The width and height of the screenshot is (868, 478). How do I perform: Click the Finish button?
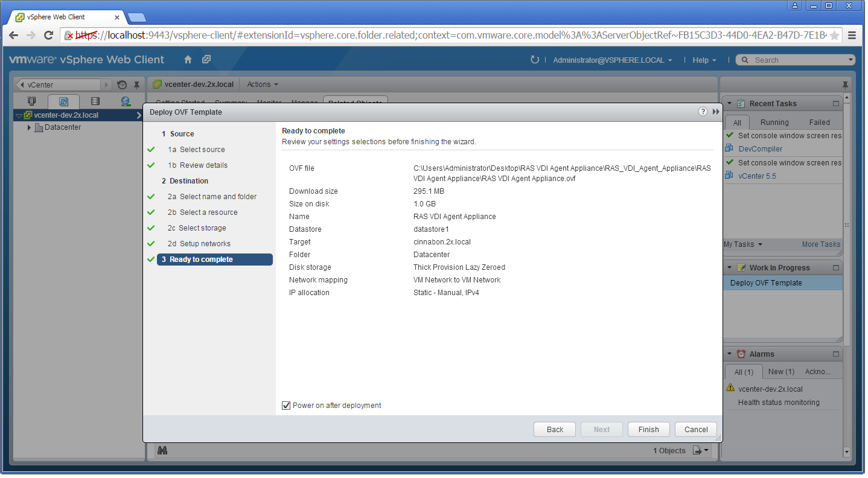pyautogui.click(x=649, y=430)
